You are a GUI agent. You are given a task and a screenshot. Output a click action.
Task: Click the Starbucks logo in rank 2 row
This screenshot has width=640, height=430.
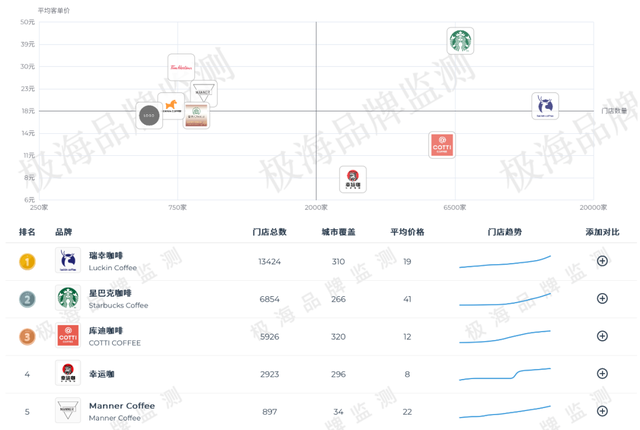click(x=68, y=297)
